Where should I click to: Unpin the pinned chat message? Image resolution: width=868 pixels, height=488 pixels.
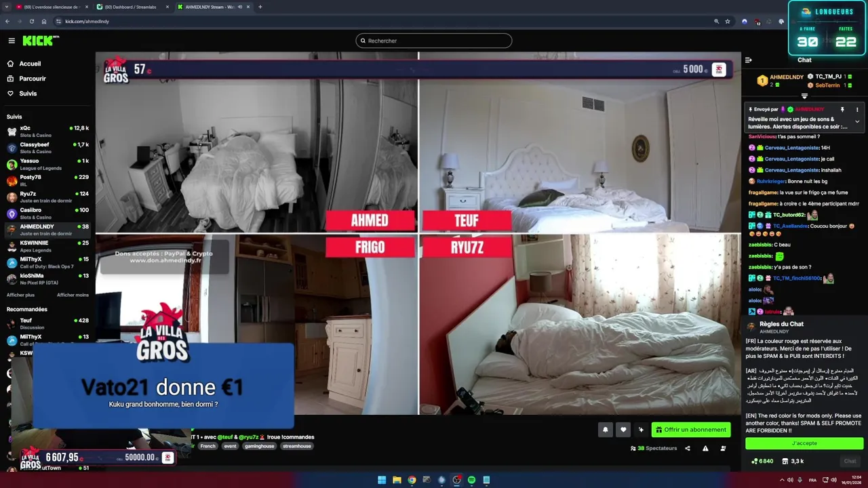(x=842, y=109)
